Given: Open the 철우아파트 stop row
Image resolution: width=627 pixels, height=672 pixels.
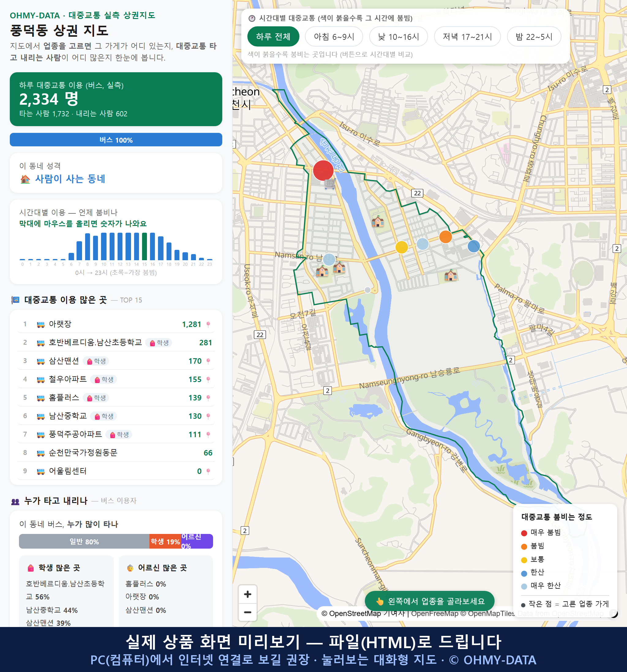Looking at the screenshot, I should pos(116,379).
